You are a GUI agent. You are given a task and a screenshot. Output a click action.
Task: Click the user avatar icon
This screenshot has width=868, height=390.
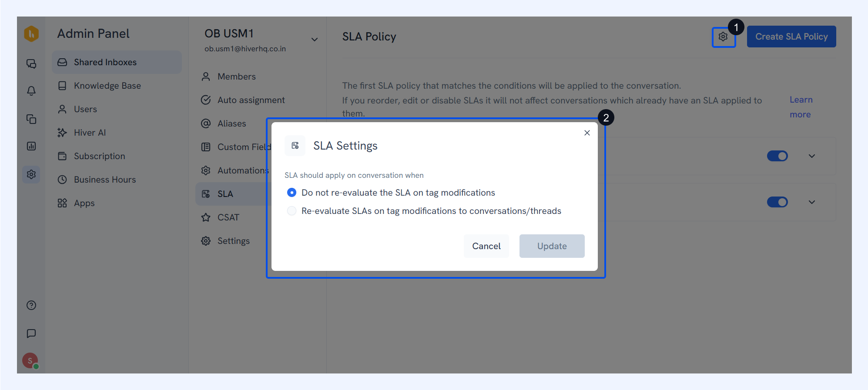[x=30, y=360]
